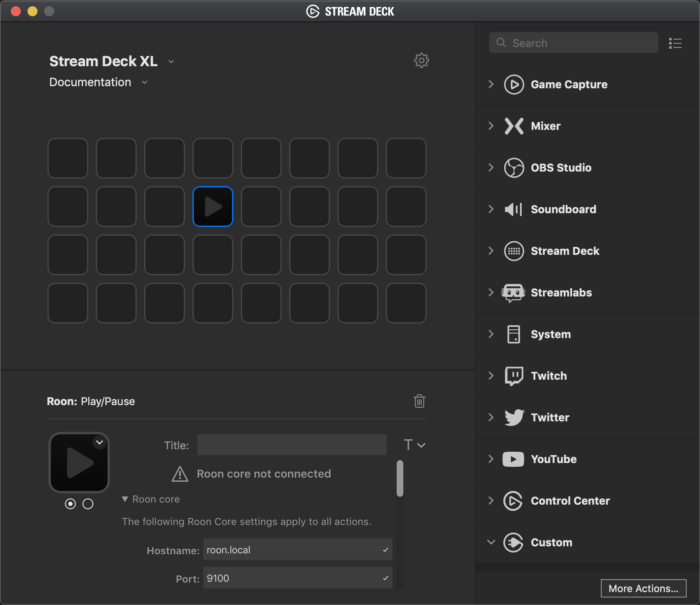Expand the Mixer category chevron
The width and height of the screenshot is (700, 605).
(491, 126)
